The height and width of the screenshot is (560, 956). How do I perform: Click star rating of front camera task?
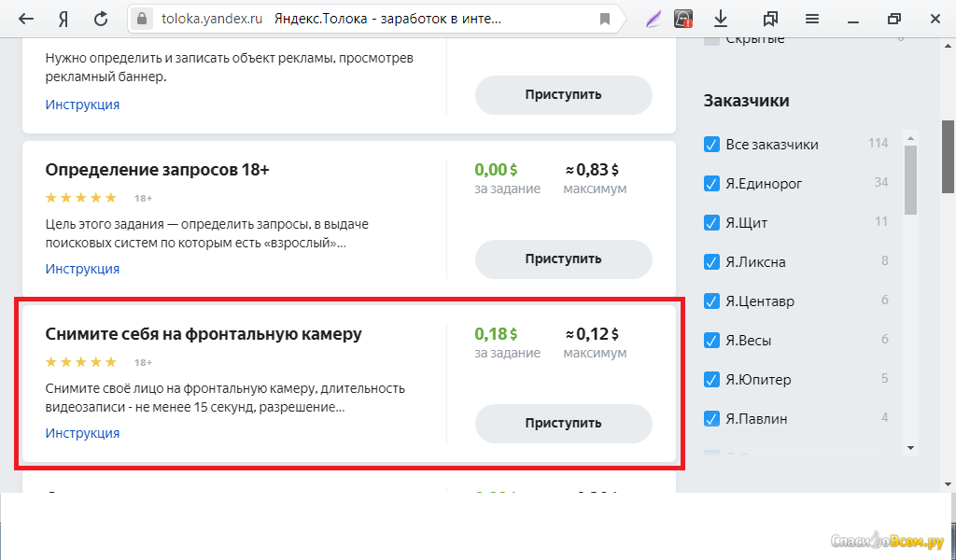pos(81,362)
